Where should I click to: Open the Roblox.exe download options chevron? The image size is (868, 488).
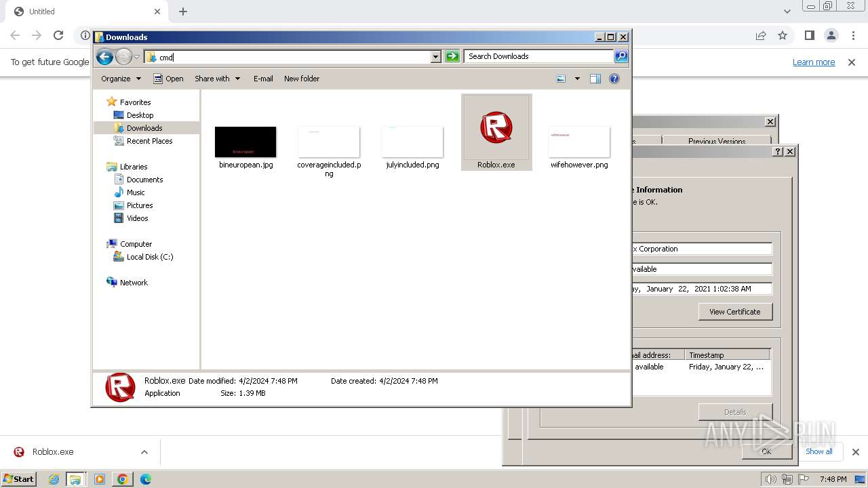coord(144,452)
